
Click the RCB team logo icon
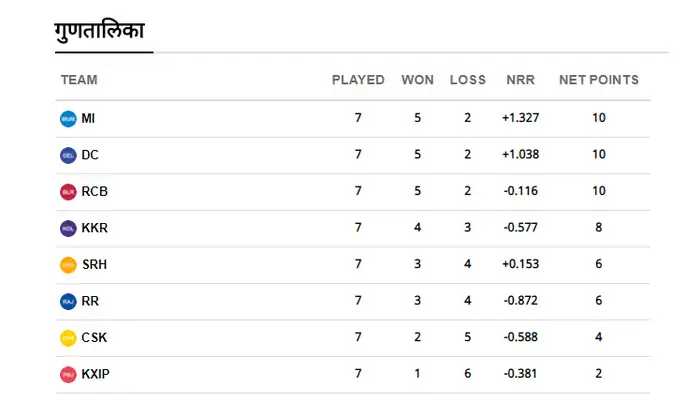pyautogui.click(x=68, y=192)
